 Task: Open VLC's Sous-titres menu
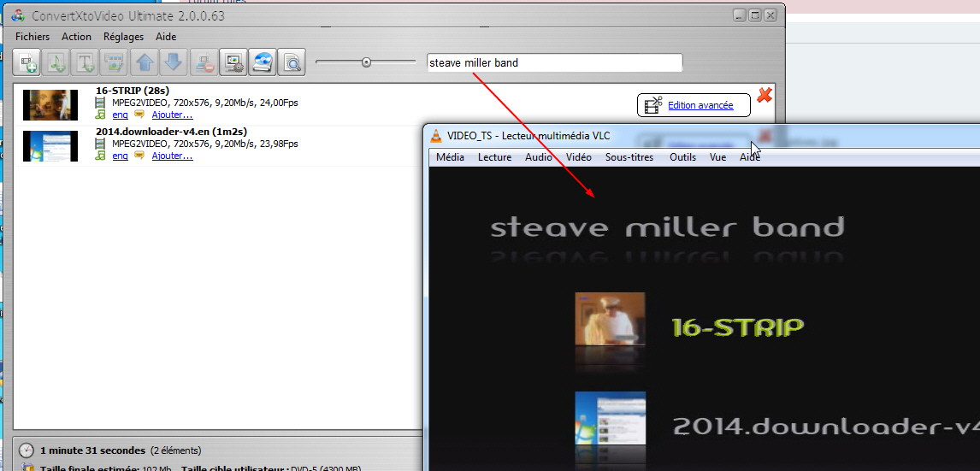click(629, 157)
